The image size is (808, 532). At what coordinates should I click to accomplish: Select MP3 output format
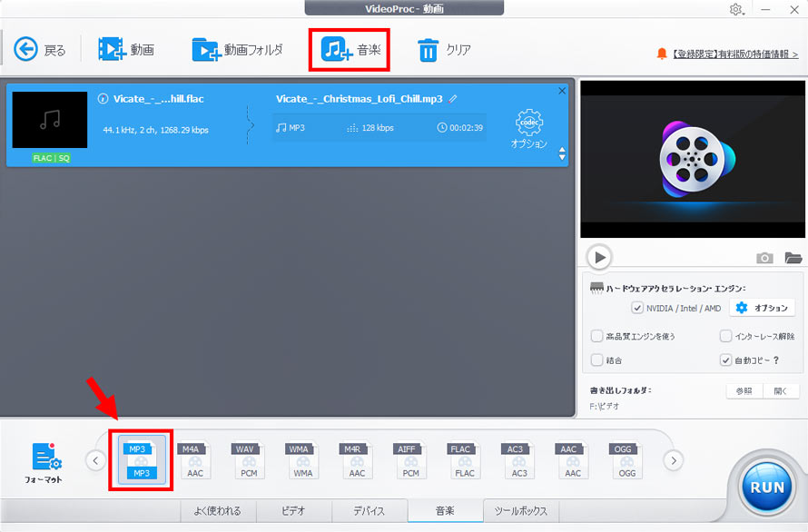pyautogui.click(x=142, y=460)
